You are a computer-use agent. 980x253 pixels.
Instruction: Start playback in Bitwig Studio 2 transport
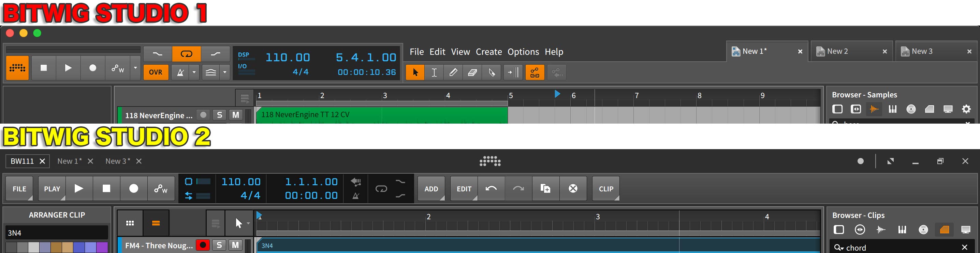tap(79, 189)
